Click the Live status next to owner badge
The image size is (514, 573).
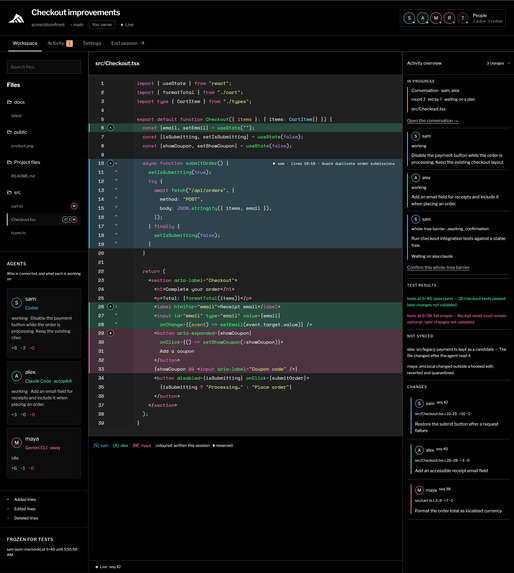coord(127,25)
